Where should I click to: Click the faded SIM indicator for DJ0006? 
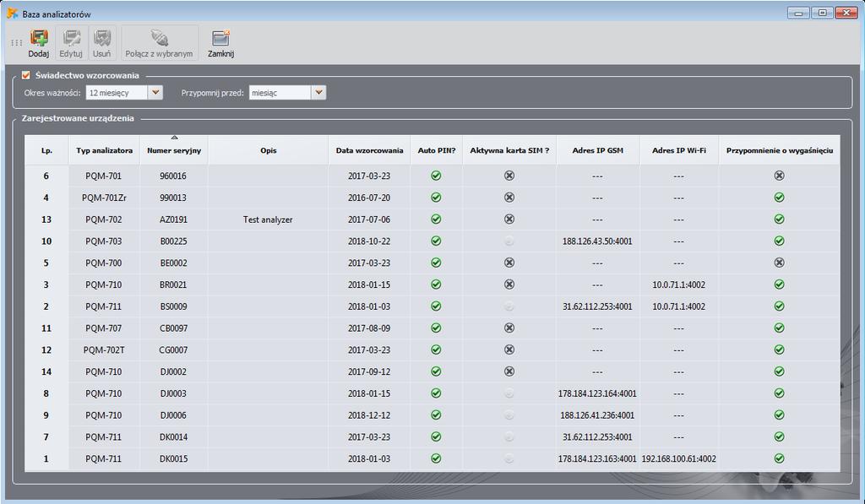click(x=509, y=415)
